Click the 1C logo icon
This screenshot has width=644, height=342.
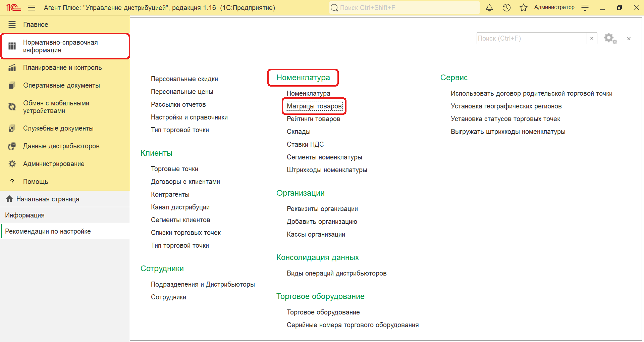14,8
